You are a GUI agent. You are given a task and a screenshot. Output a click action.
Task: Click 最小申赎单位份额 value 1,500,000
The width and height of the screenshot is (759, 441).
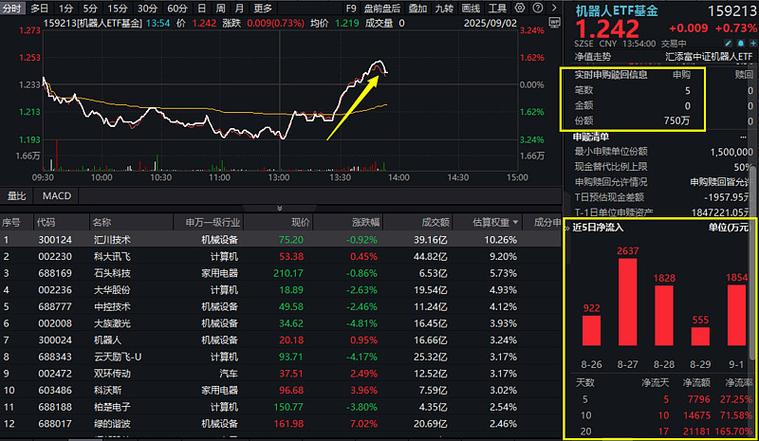(x=731, y=152)
